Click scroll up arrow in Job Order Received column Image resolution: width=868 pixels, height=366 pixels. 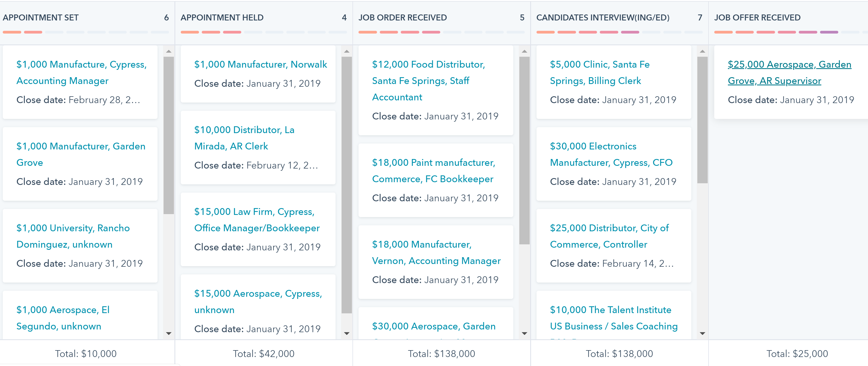pyautogui.click(x=524, y=51)
